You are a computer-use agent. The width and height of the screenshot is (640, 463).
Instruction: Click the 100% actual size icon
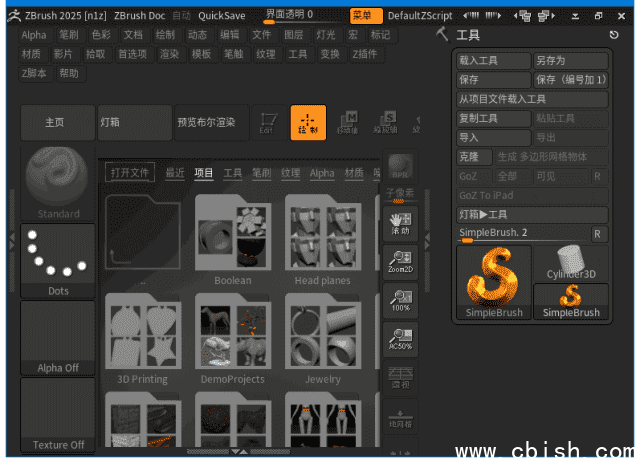click(401, 302)
